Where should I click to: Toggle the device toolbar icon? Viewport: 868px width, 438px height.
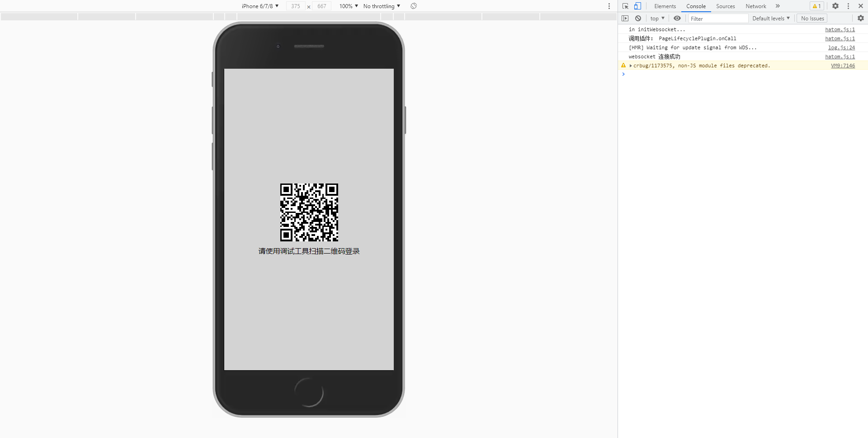click(x=637, y=6)
